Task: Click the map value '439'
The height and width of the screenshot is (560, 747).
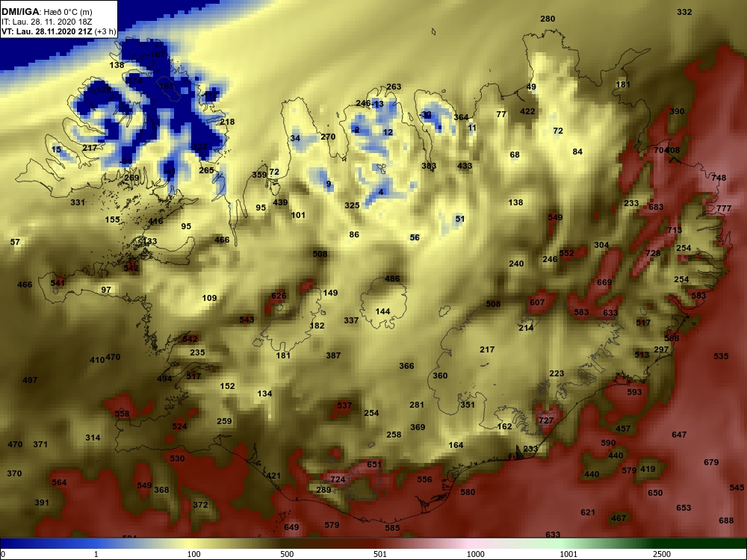Action: point(280,202)
